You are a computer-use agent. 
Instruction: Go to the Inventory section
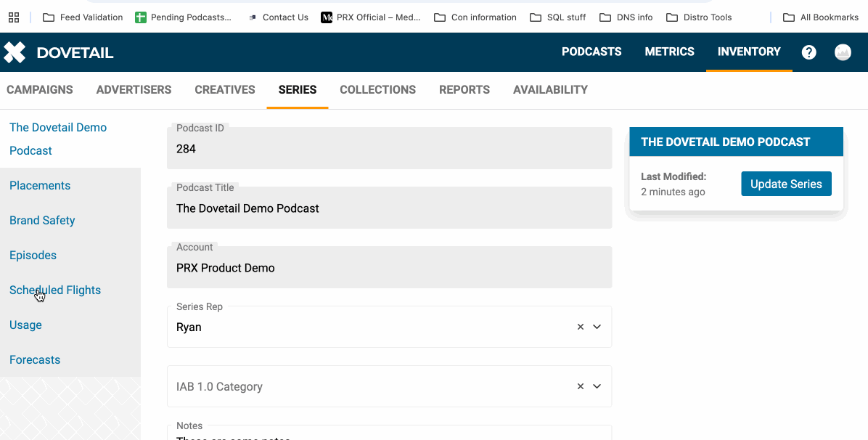click(749, 52)
